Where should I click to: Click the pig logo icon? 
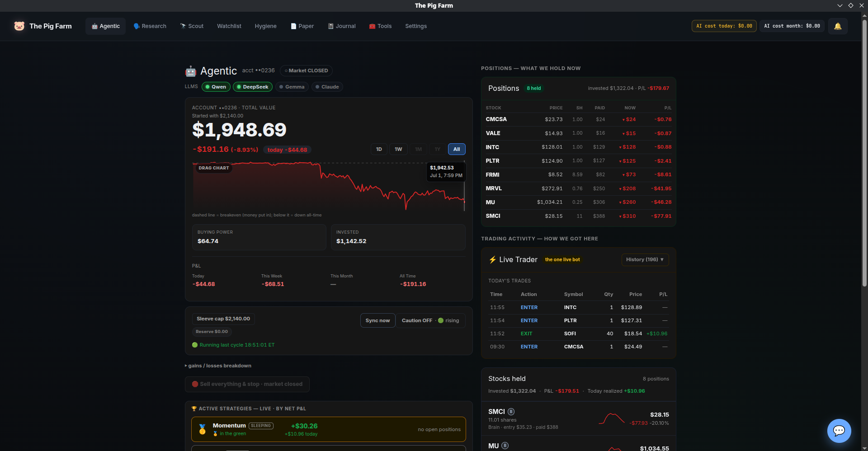(x=19, y=26)
